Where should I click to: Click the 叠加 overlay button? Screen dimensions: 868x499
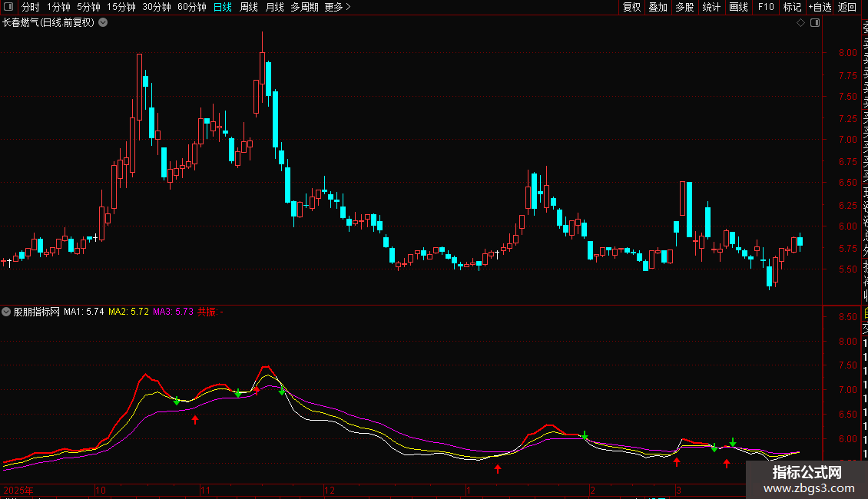658,7
